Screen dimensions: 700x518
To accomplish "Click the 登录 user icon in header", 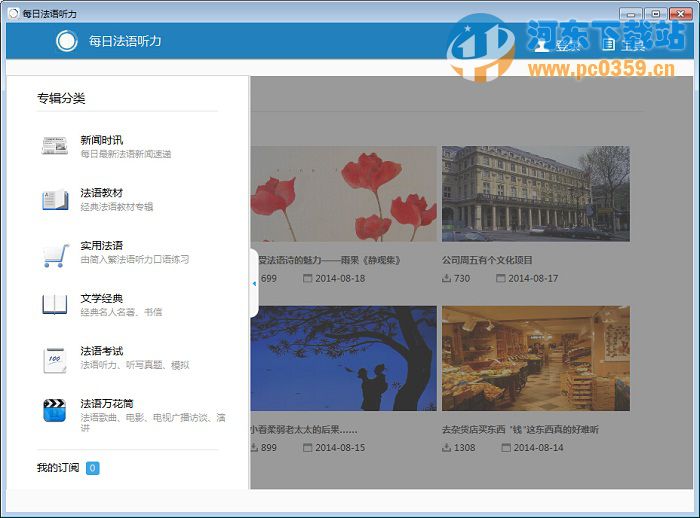I will pos(542,45).
